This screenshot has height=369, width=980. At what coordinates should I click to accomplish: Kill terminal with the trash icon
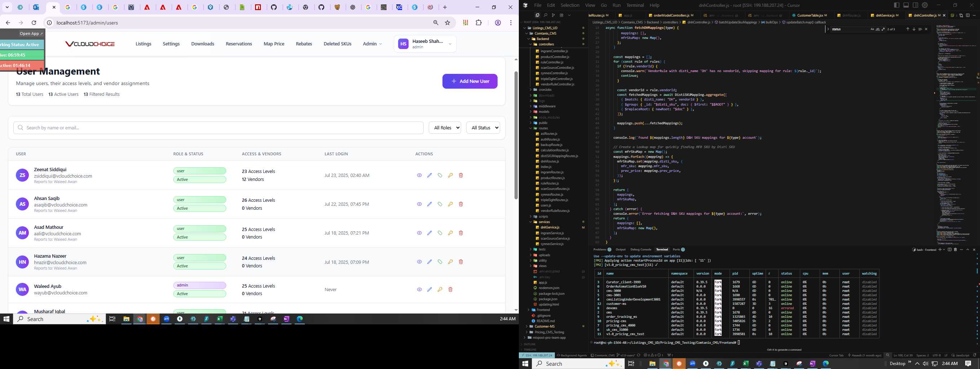tap(955, 250)
